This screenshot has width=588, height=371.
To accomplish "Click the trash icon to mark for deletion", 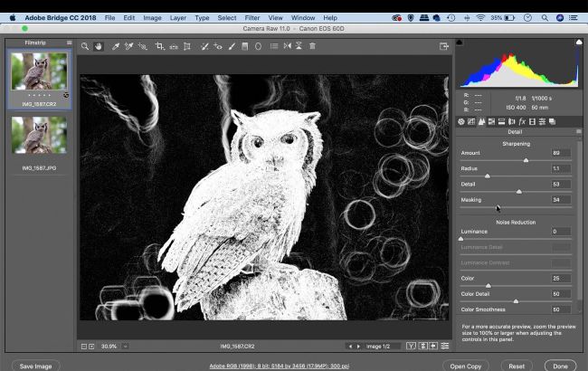I will [312, 46].
